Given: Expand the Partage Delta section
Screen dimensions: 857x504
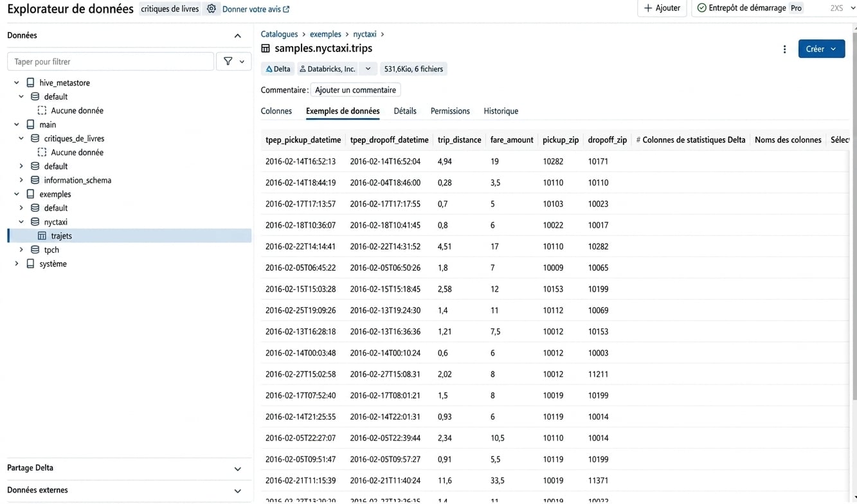Looking at the screenshot, I should (x=238, y=469).
